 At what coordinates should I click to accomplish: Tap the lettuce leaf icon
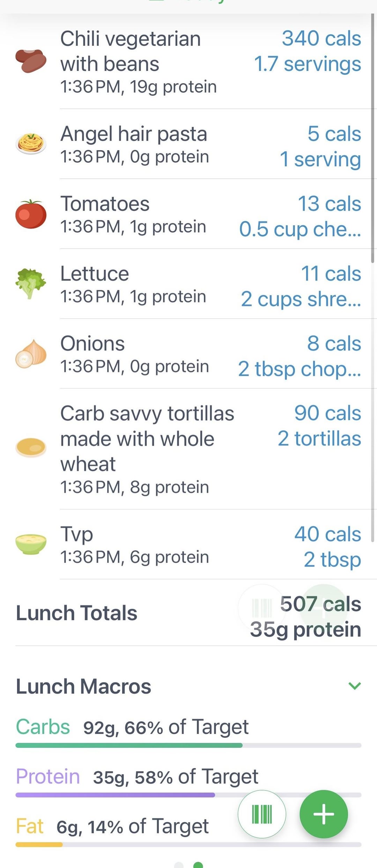pyautogui.click(x=31, y=283)
